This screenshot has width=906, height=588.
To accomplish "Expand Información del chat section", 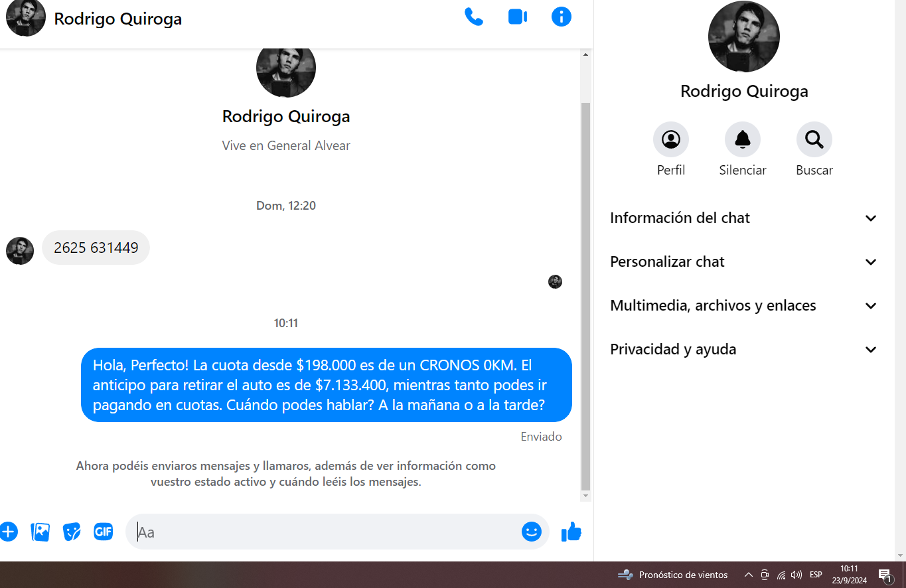I will click(743, 218).
